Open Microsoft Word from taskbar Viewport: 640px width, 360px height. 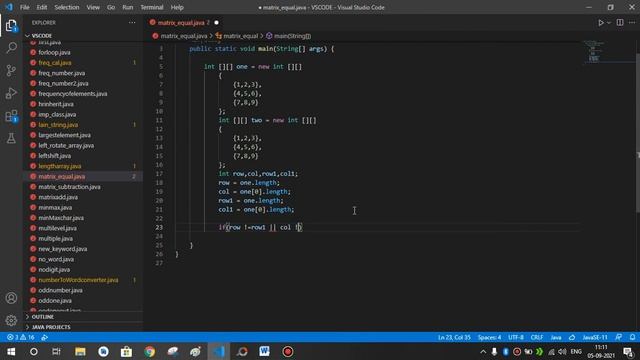(x=264, y=351)
